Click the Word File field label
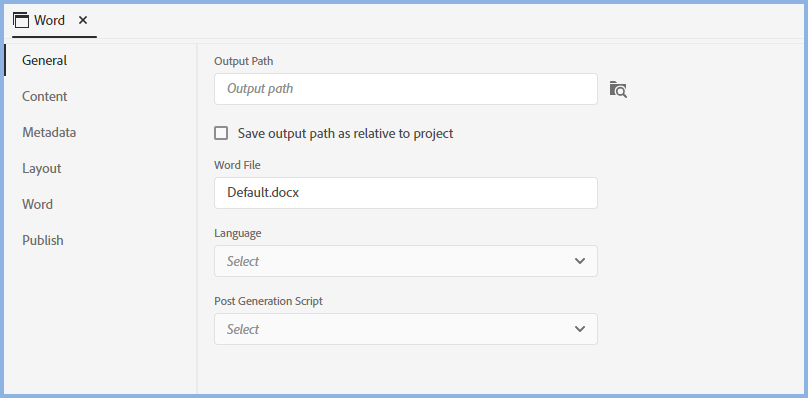Image resolution: width=808 pixels, height=398 pixels. coord(238,165)
